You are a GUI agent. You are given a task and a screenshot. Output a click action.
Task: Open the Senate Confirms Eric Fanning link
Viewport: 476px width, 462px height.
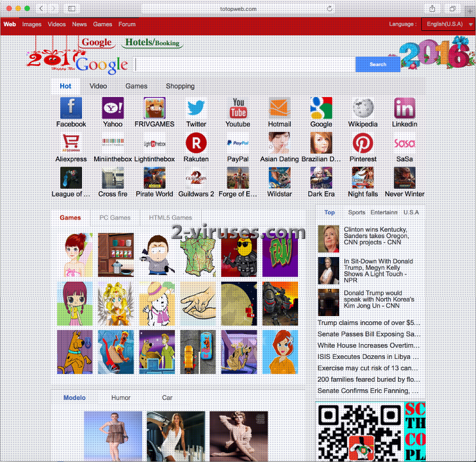coord(368,391)
